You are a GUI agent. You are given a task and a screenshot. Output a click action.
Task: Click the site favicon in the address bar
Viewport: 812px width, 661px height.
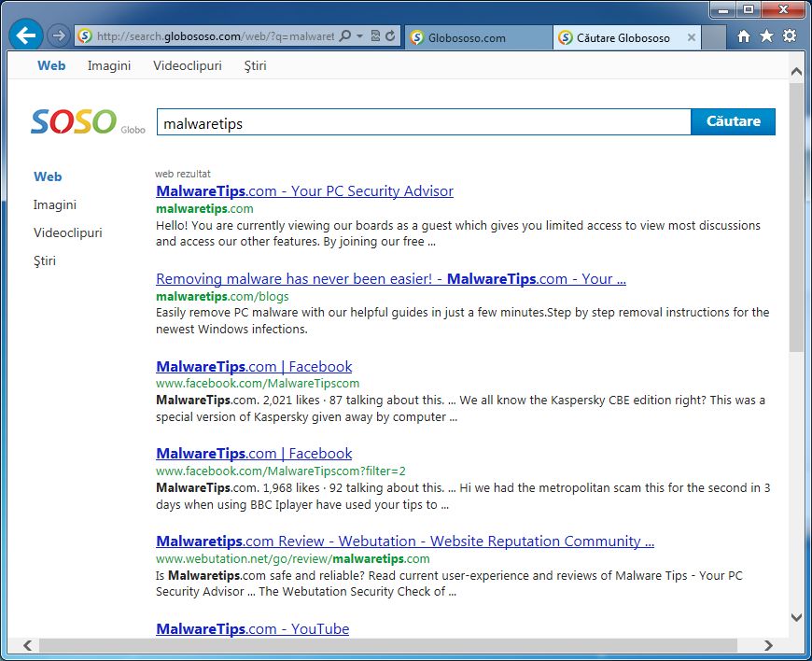[x=85, y=35]
